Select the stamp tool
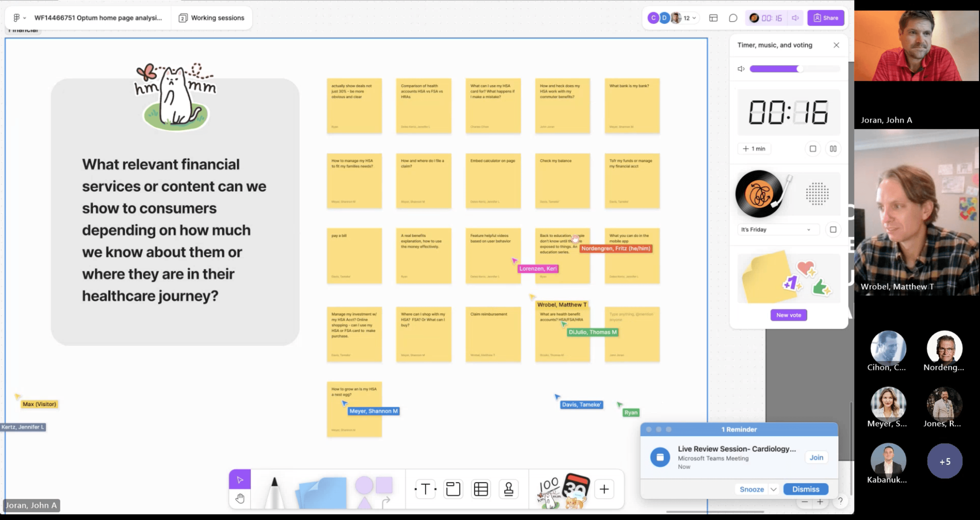 tap(509, 489)
